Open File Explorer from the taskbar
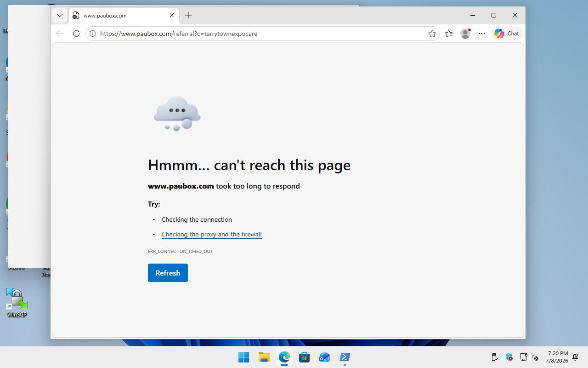The height and width of the screenshot is (368, 588). 264,357
